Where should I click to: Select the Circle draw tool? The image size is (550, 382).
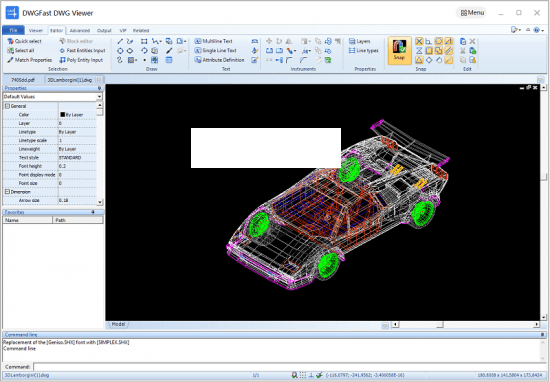click(120, 51)
